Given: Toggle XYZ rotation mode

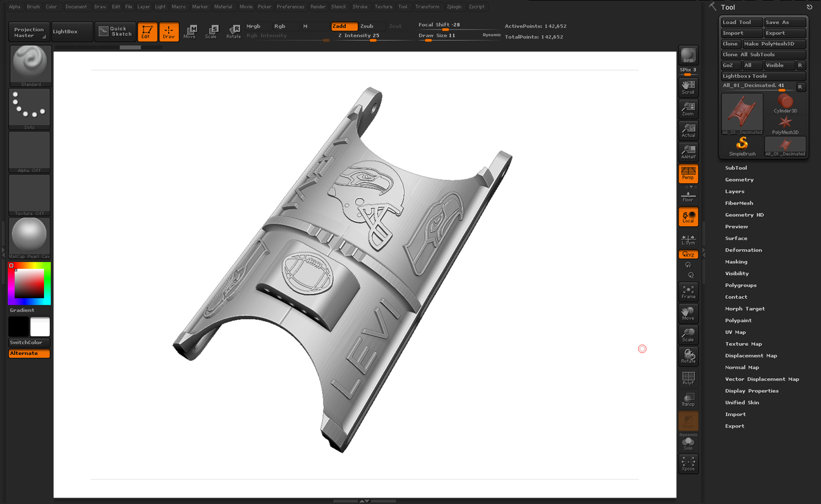Looking at the screenshot, I should point(688,255).
